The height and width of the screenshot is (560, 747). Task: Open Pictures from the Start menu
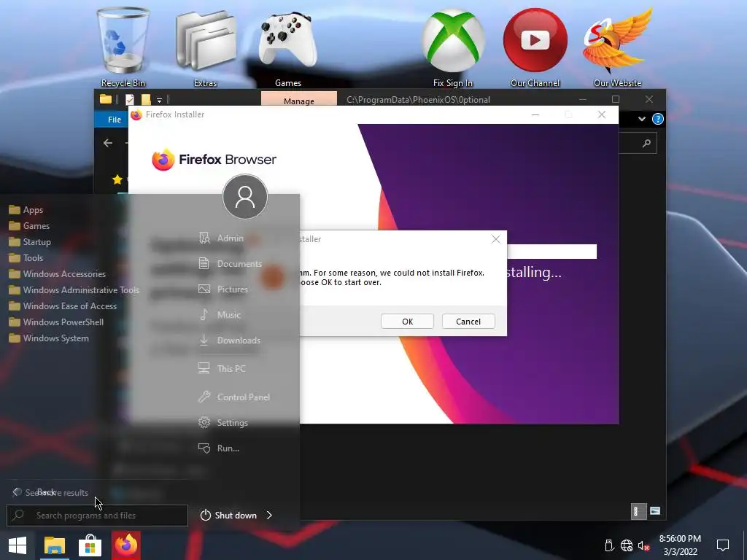pyautogui.click(x=223, y=289)
